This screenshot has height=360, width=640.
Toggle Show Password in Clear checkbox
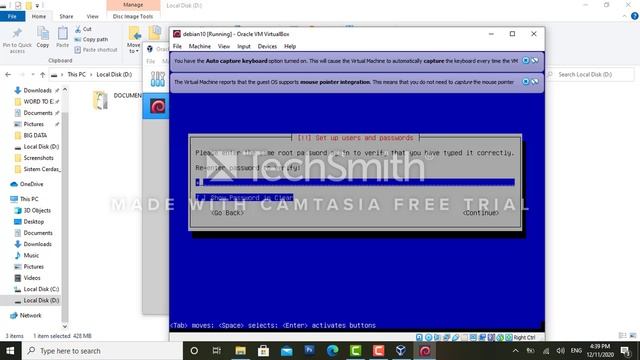201,198
